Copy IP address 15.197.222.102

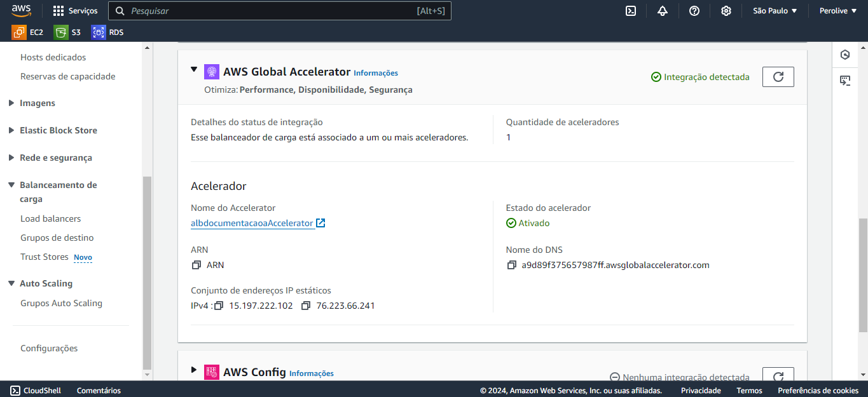pyautogui.click(x=219, y=306)
